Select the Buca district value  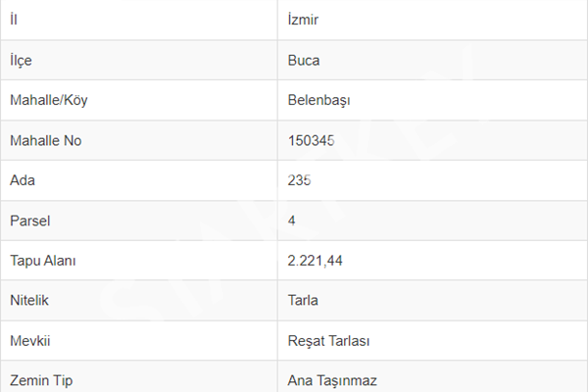tap(304, 61)
